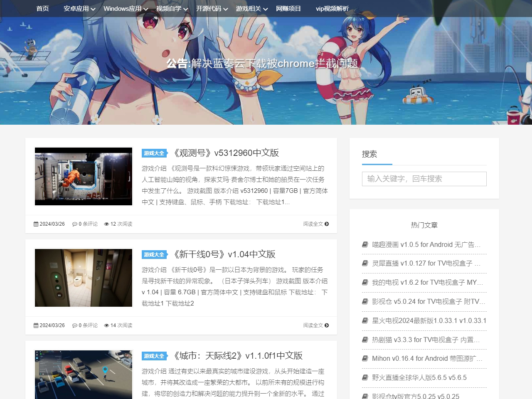This screenshot has height=399, width=532.
Task: Go to the 首页 nav item
Action: pos(42,9)
